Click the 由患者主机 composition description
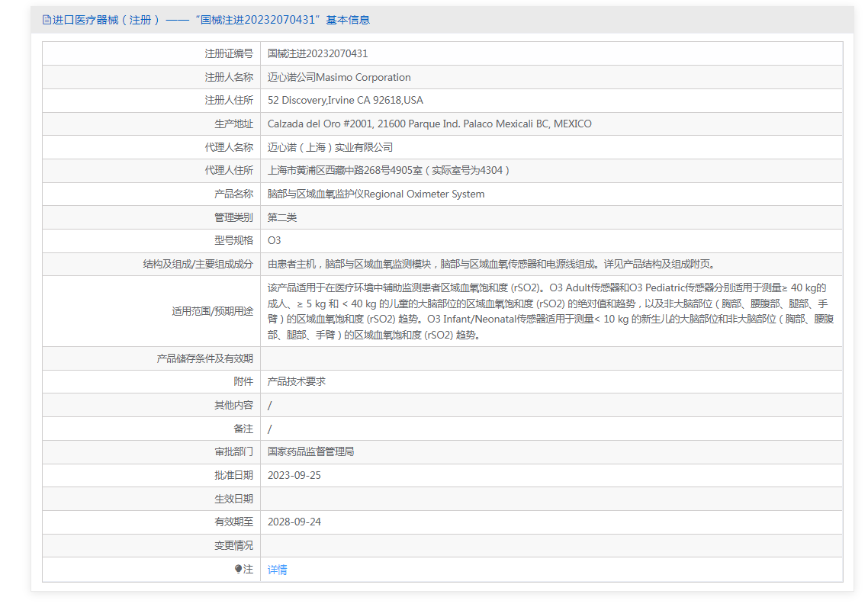868x607 pixels. [x=492, y=264]
